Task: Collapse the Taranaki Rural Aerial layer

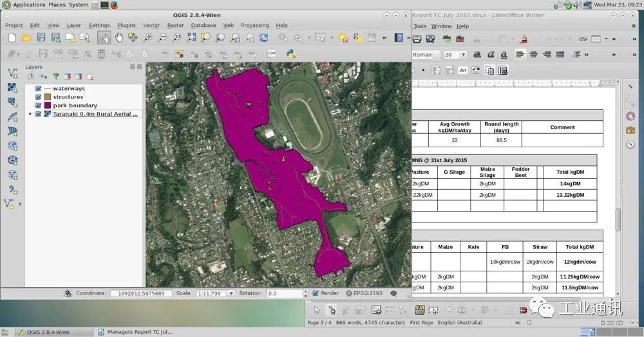Action: click(x=30, y=114)
